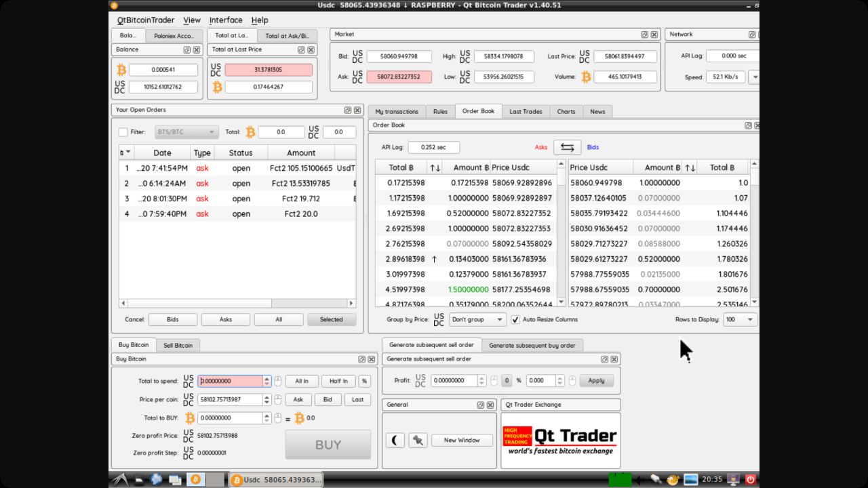Viewport: 868px width, 488px height.
Task: Click mouse icon beside Total to BUY
Action: point(278,418)
